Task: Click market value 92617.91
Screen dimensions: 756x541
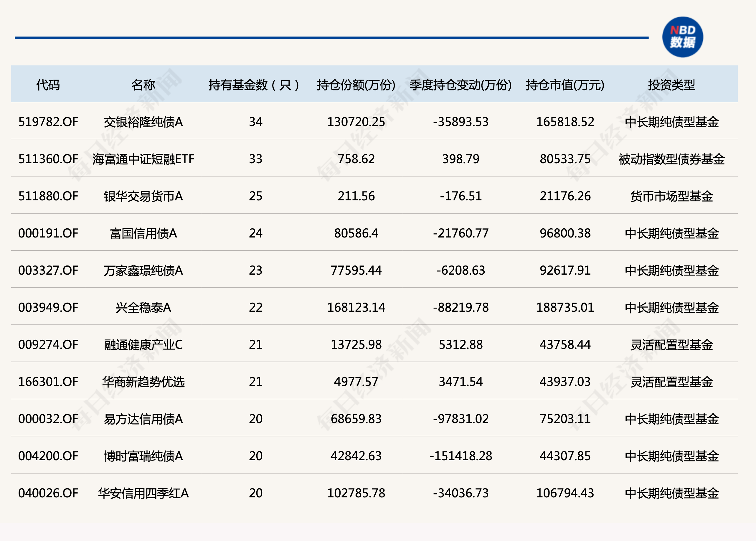Action: coord(565,270)
